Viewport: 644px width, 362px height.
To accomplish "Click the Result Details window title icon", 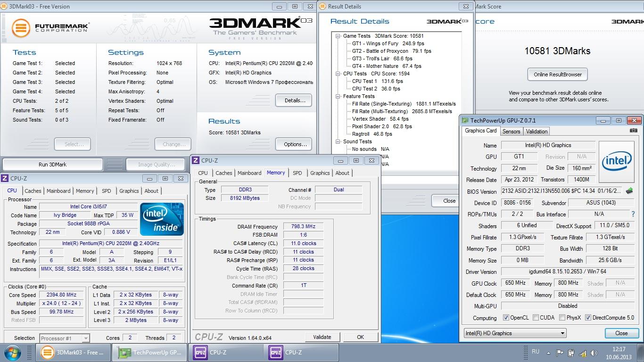I will click(322, 6).
